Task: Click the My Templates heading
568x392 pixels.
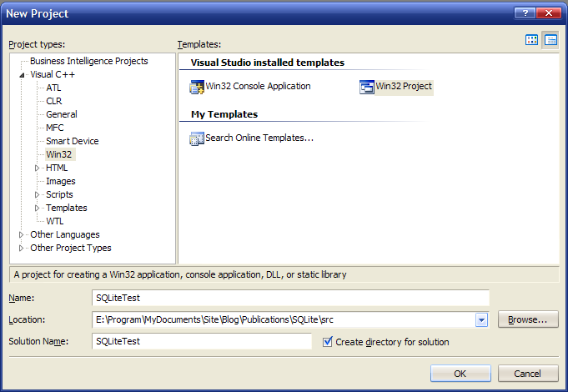Action: (x=224, y=114)
